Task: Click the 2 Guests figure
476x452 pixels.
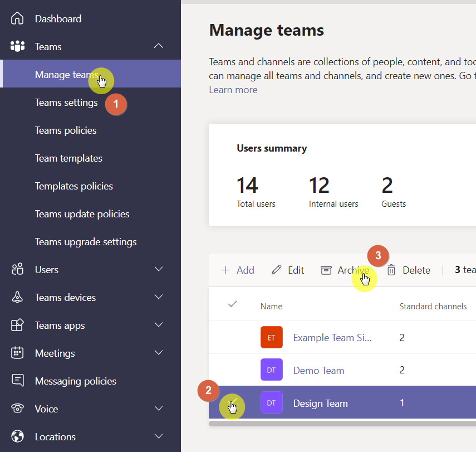Action: pyautogui.click(x=387, y=185)
